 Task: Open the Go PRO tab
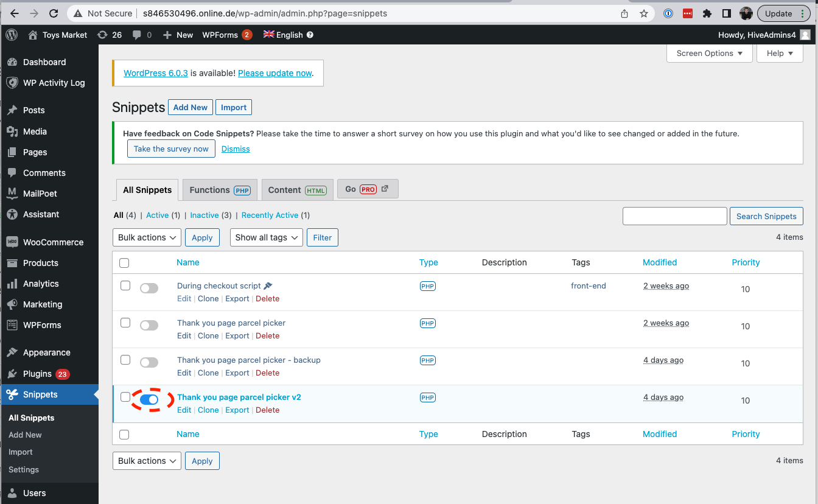click(x=368, y=189)
